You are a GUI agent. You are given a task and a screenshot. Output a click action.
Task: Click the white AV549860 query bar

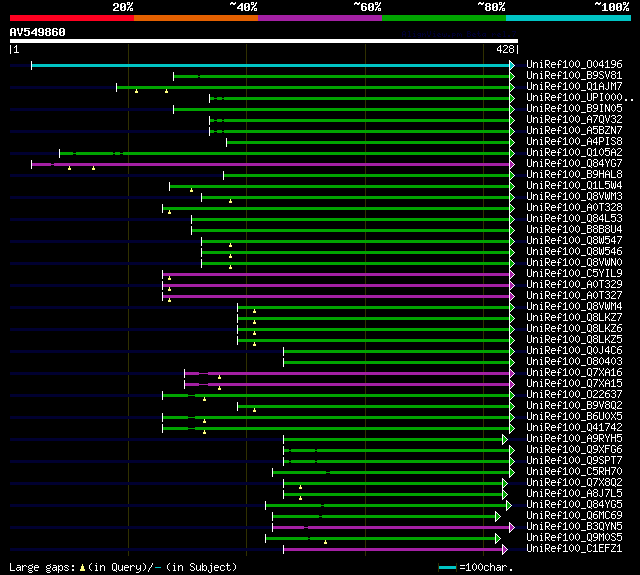[264, 41]
